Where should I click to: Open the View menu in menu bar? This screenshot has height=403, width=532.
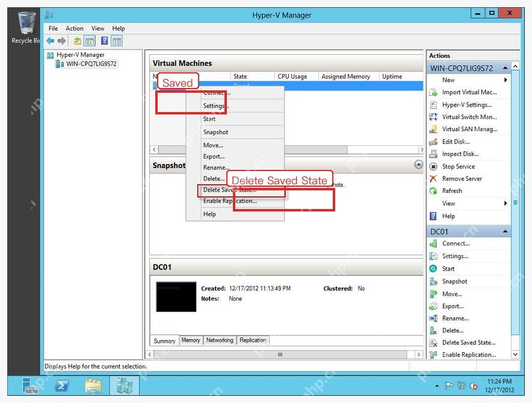[97, 28]
